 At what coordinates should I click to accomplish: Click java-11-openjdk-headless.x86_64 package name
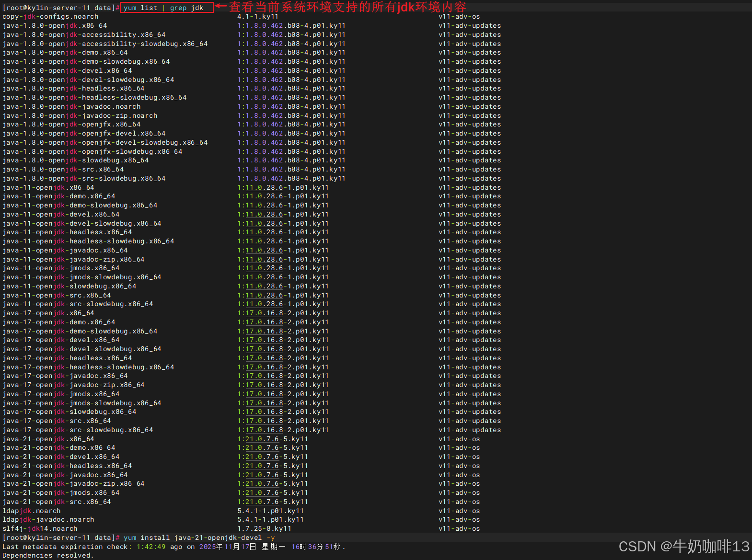(x=67, y=232)
